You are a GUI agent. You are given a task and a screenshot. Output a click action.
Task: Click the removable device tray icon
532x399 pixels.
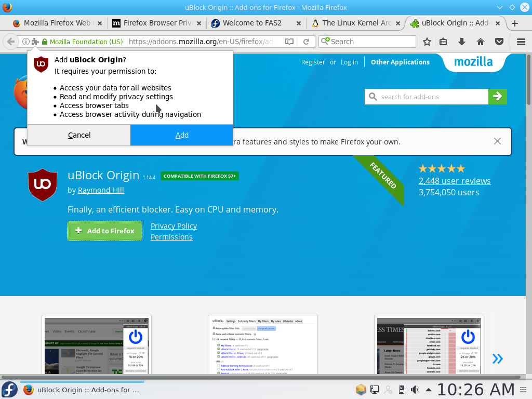tap(402, 390)
